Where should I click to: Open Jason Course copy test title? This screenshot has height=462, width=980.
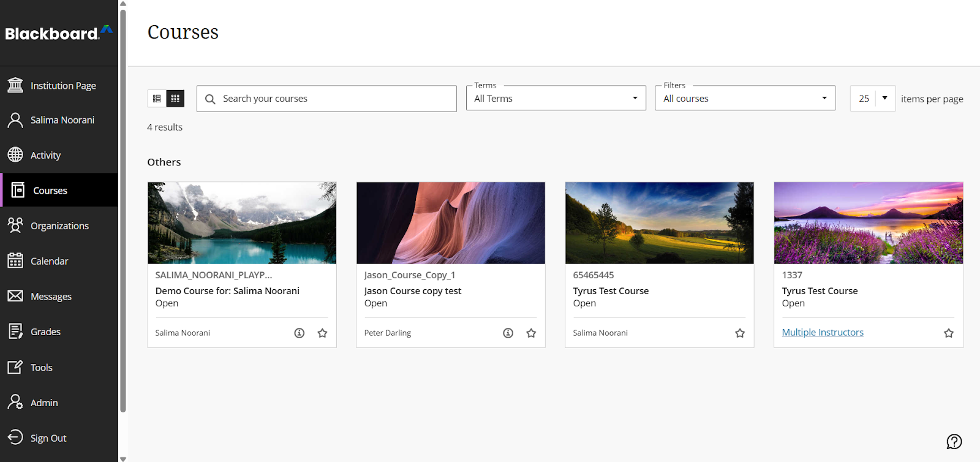tap(413, 291)
